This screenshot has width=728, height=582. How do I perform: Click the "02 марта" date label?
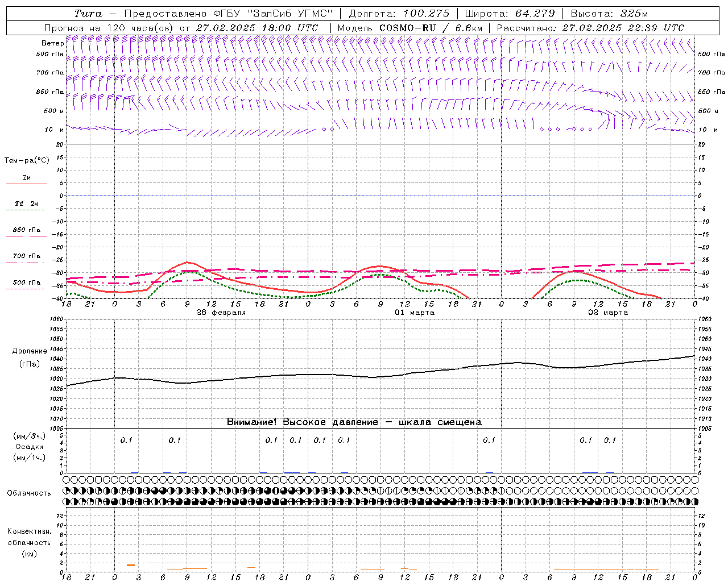point(608,313)
